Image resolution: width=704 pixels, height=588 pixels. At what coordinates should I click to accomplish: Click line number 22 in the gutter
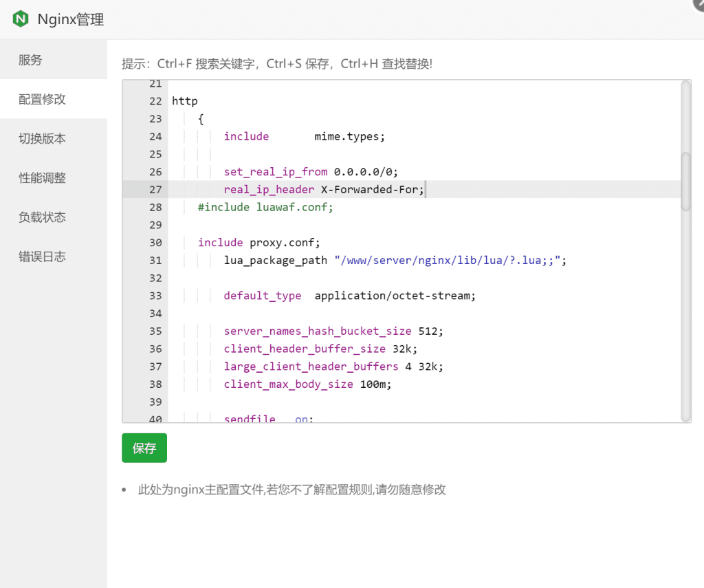155,101
